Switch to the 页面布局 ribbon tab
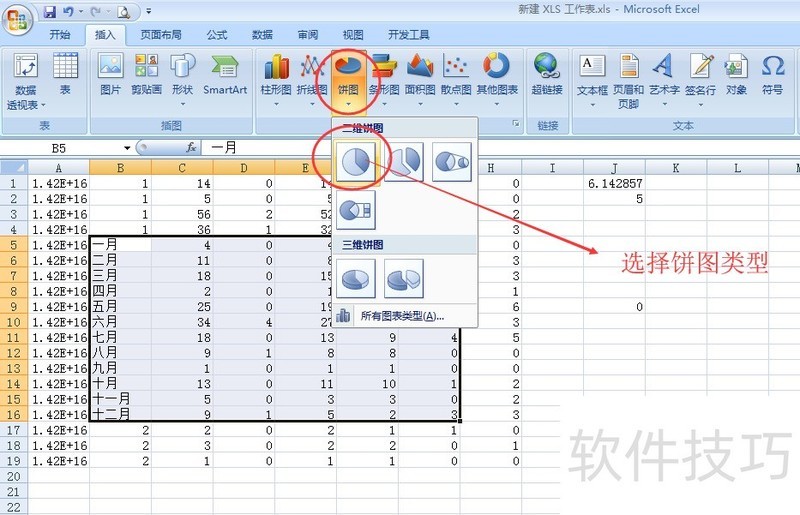 coord(161,35)
